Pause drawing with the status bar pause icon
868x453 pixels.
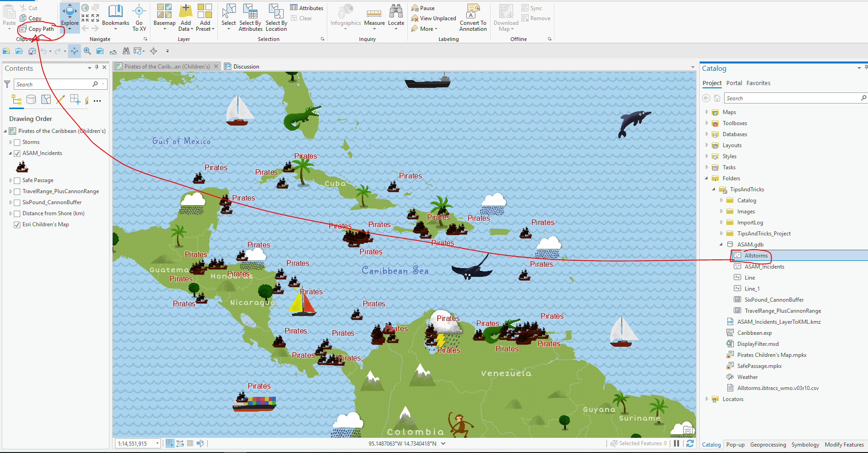pos(676,443)
